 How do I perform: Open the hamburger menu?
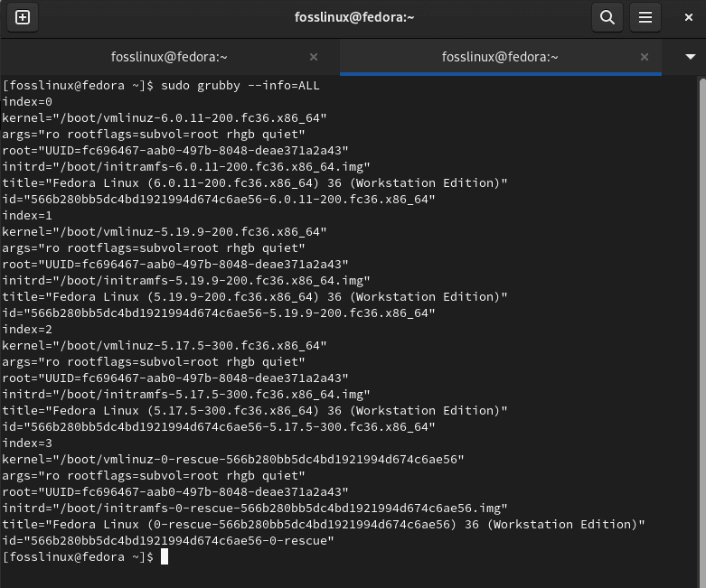(645, 17)
